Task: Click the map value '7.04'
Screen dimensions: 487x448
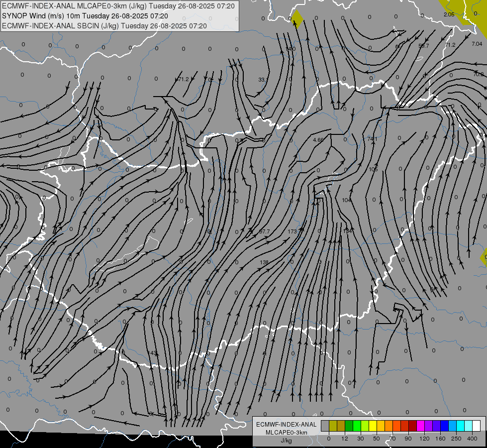Action: click(x=477, y=44)
